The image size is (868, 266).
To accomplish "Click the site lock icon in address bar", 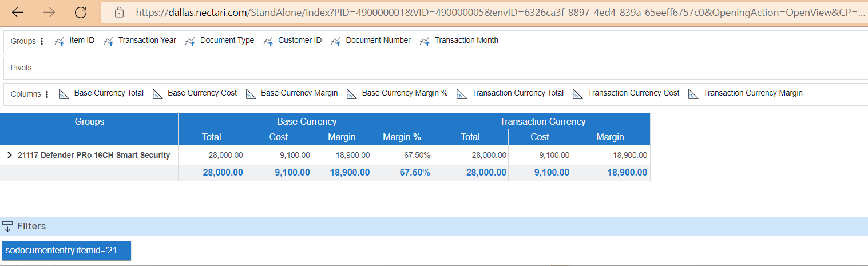I will pos(119,12).
